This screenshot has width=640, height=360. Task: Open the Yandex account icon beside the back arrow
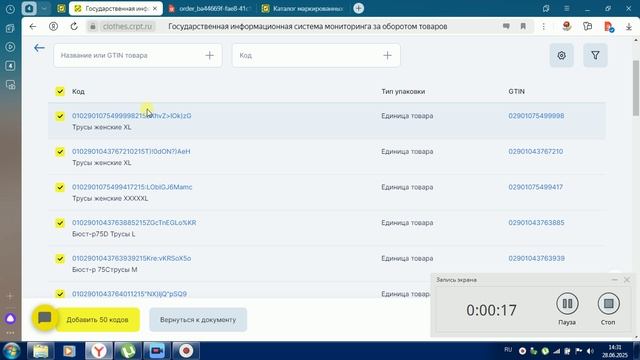(x=53, y=26)
